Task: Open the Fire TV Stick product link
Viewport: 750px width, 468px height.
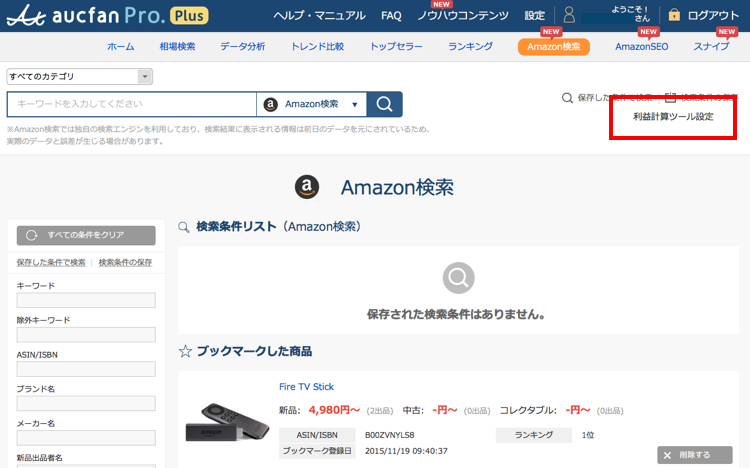Action: (306, 387)
